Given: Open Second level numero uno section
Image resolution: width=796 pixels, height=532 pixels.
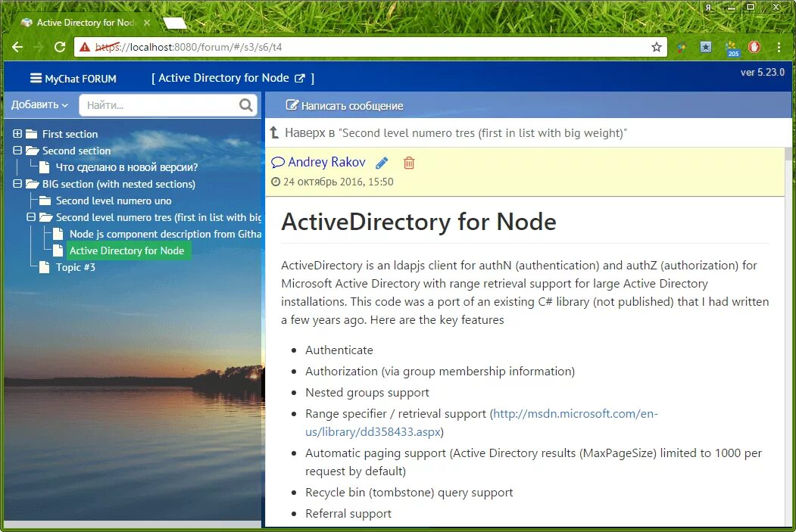Looking at the screenshot, I should click(x=114, y=201).
